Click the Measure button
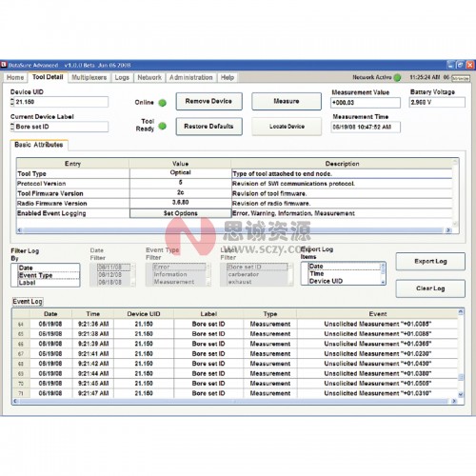This screenshot has height=476, width=476. tap(287, 101)
